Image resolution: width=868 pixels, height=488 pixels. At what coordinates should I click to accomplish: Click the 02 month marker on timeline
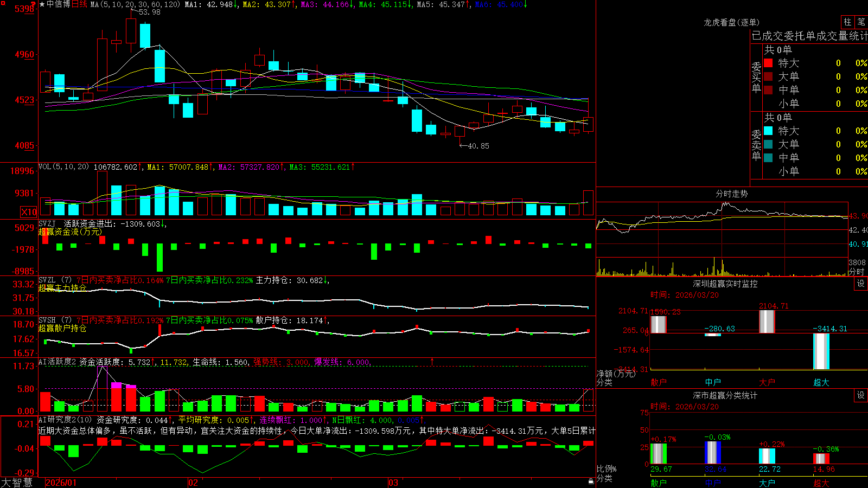[193, 483]
